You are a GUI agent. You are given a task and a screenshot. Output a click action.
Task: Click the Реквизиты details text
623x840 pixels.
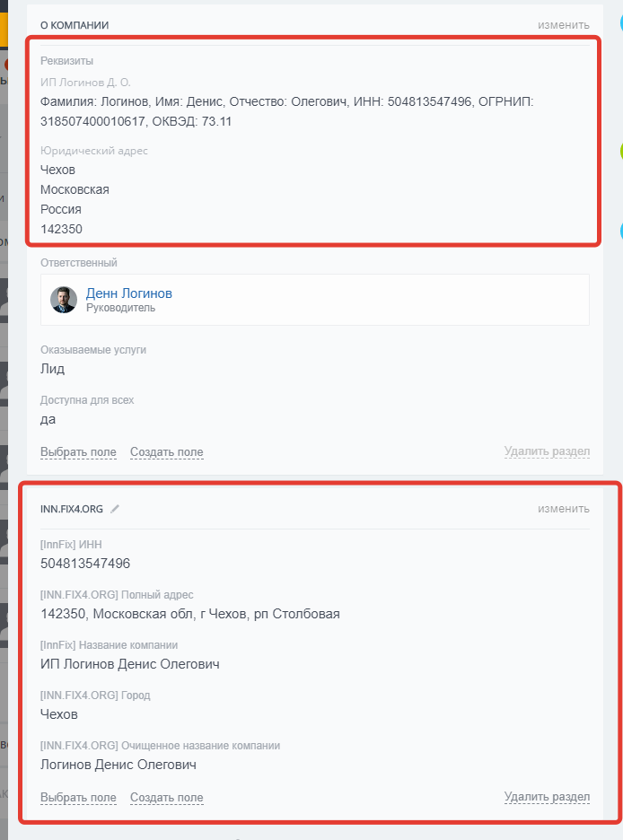287,111
